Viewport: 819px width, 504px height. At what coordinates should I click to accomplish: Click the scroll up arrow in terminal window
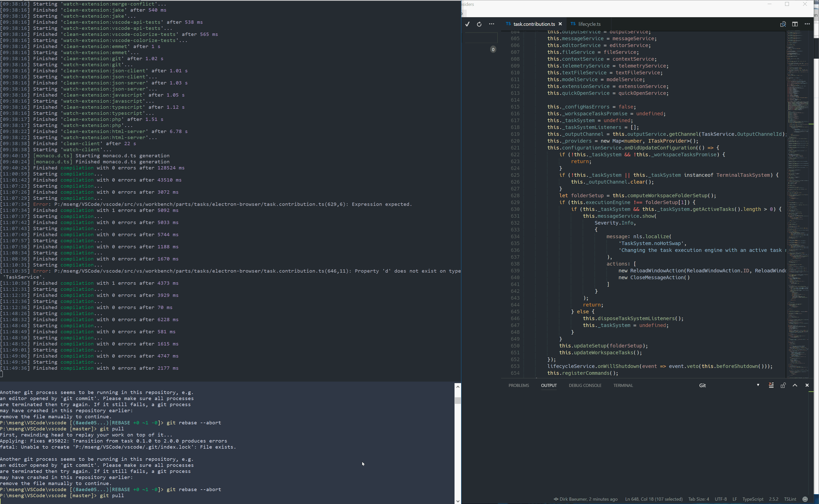point(458,387)
